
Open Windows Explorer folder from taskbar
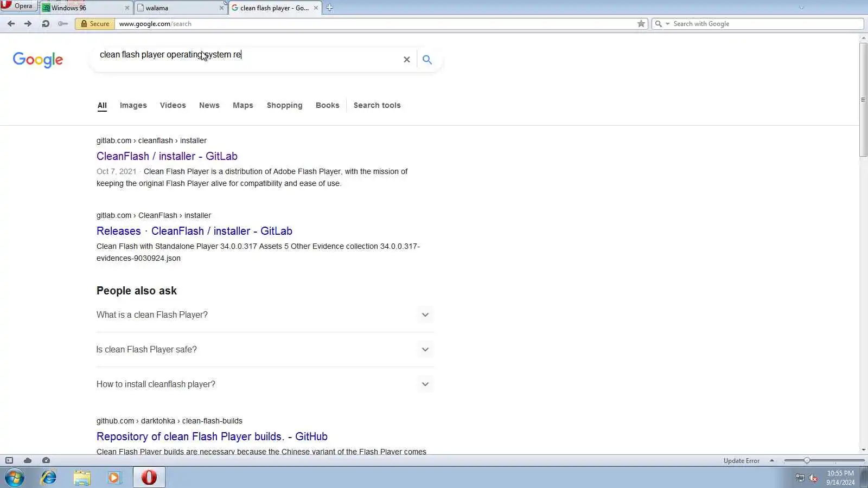tap(82, 477)
